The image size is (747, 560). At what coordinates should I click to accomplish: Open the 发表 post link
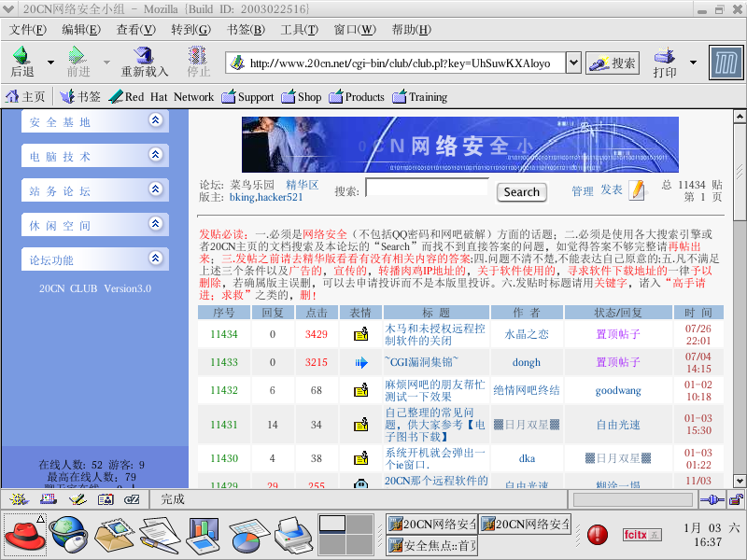[x=612, y=190]
